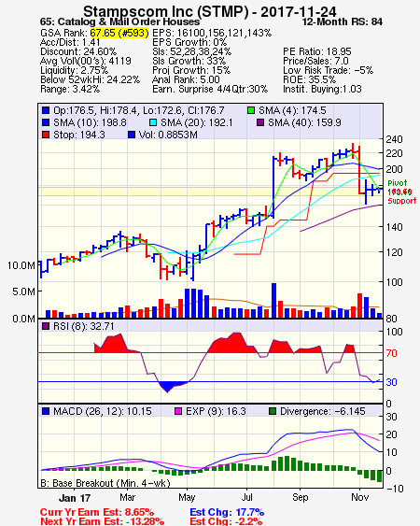Click the magenta EXP (9) legend swatch
This screenshot has height=526, width=420.
click(178, 411)
